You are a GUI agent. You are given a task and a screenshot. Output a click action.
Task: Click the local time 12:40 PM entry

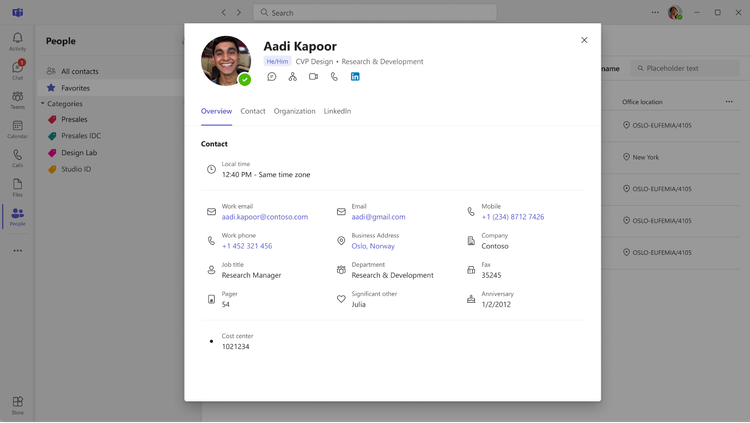coord(266,175)
